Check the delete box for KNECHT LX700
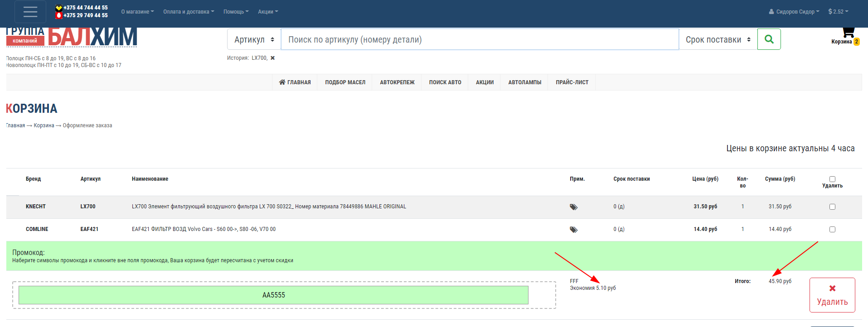This screenshot has height=327, width=868. pos(832,207)
